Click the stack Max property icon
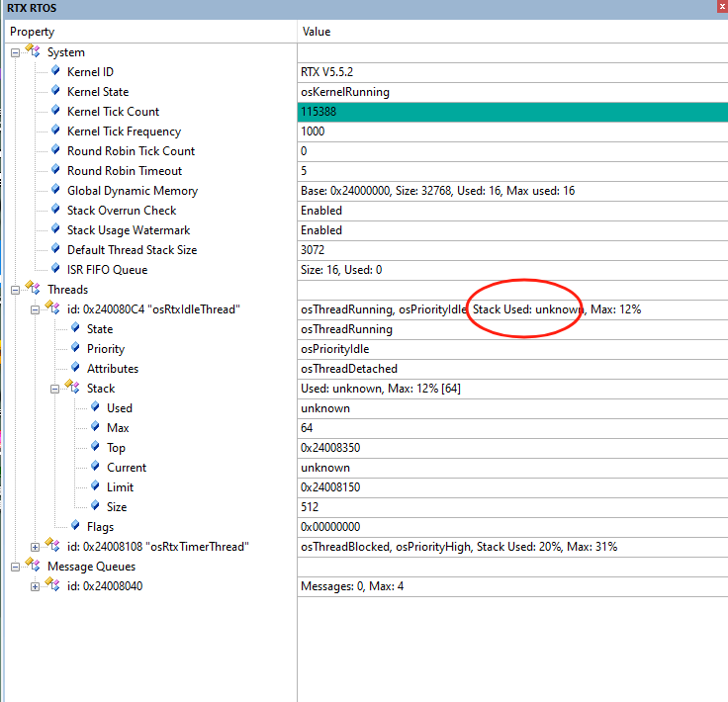This screenshot has height=702, width=728. [x=95, y=426]
